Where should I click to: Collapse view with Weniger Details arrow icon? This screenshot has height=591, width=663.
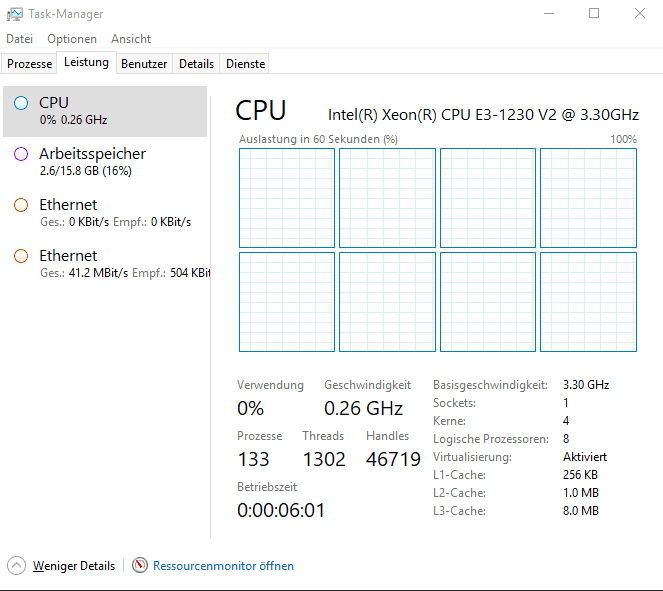[x=16, y=566]
